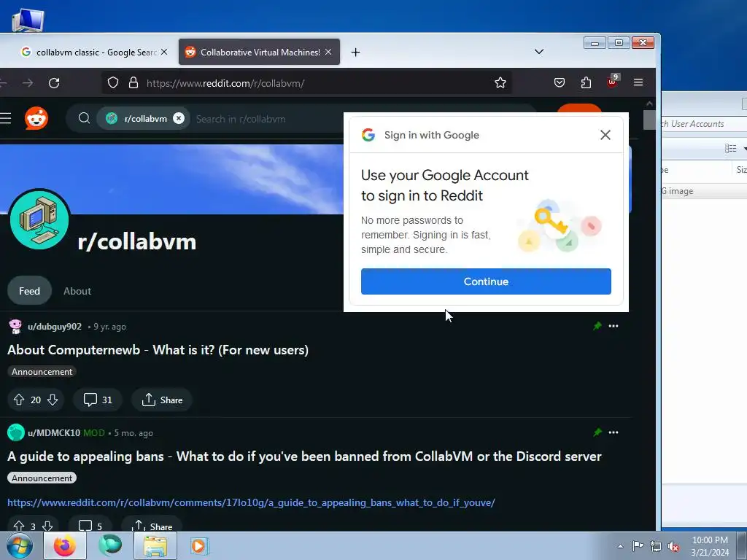Click the green globe browser taskbar icon
Viewport: 747px width, 560px height.
point(110,545)
